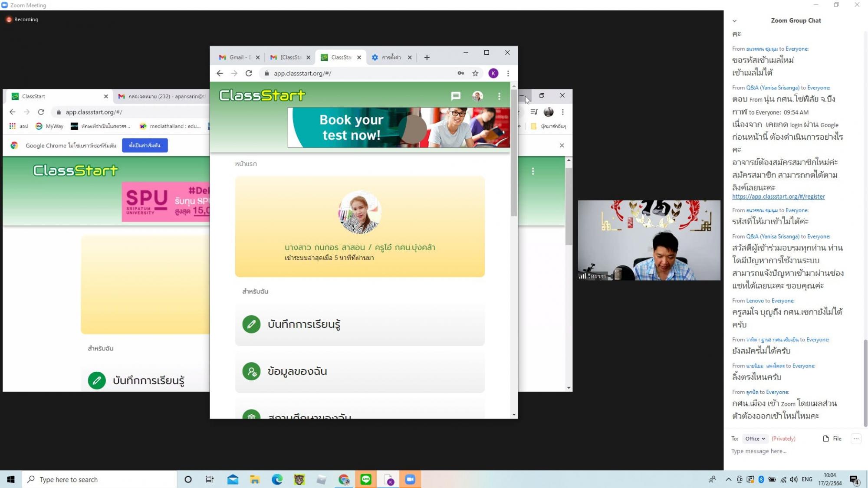868x488 pixels.
Task: Click the blue set-as-default browser button
Action: [145, 145]
